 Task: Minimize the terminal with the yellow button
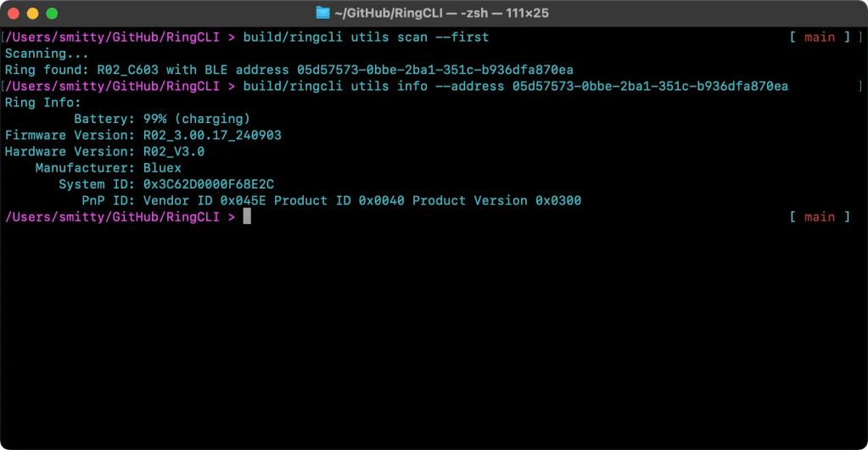(33, 14)
